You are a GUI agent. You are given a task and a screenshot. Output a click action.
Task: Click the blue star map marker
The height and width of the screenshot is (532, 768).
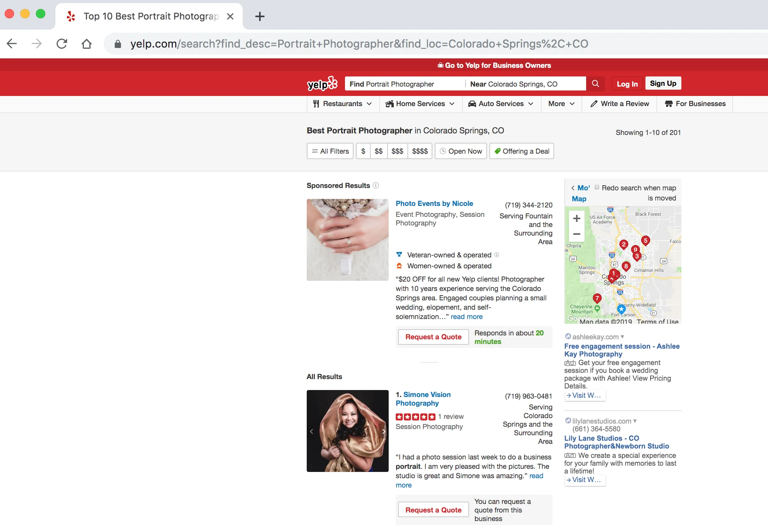click(x=621, y=309)
